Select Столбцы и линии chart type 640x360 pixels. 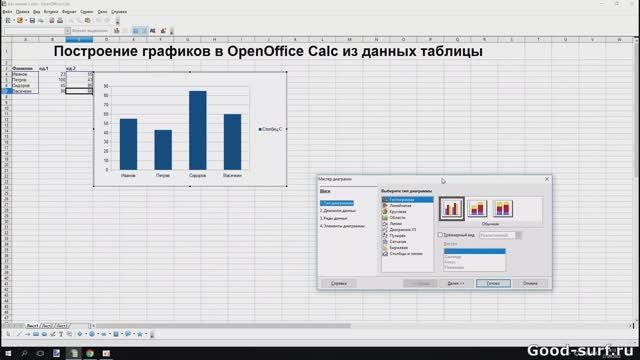click(406, 253)
